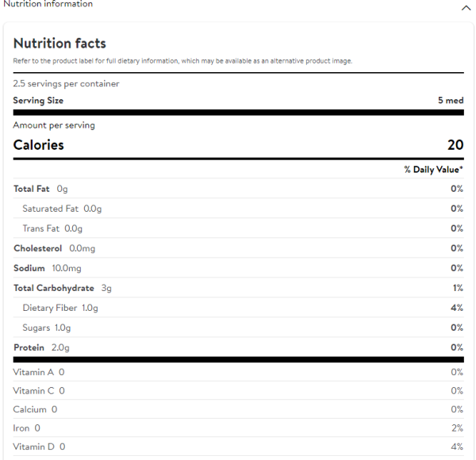Image resolution: width=476 pixels, height=460 pixels.
Task: Select the Cholesterol row label
Action: [x=37, y=248]
